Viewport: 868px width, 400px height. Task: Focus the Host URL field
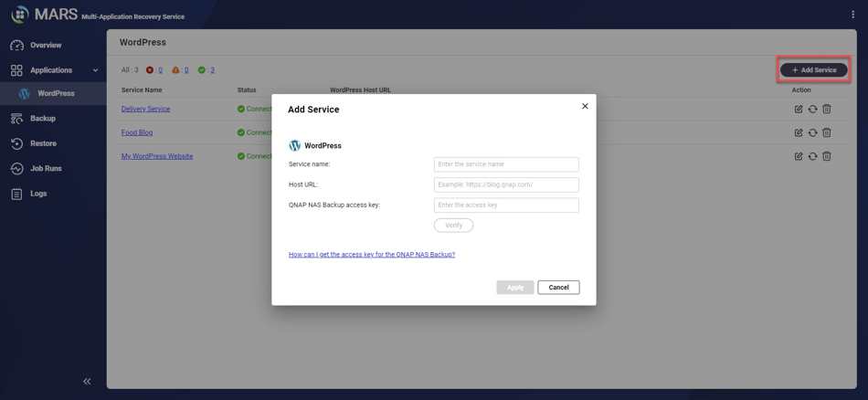point(506,184)
